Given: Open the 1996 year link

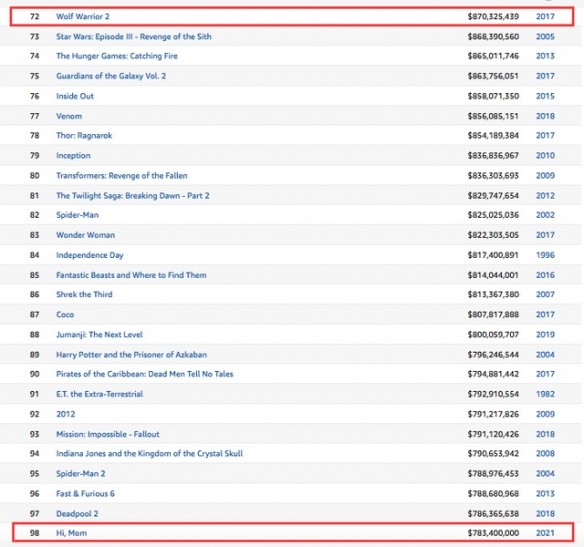Looking at the screenshot, I should 545,255.
